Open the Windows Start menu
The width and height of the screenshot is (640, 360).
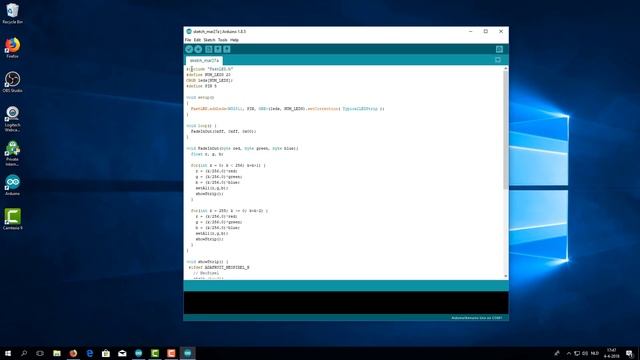pyautogui.click(x=8, y=353)
